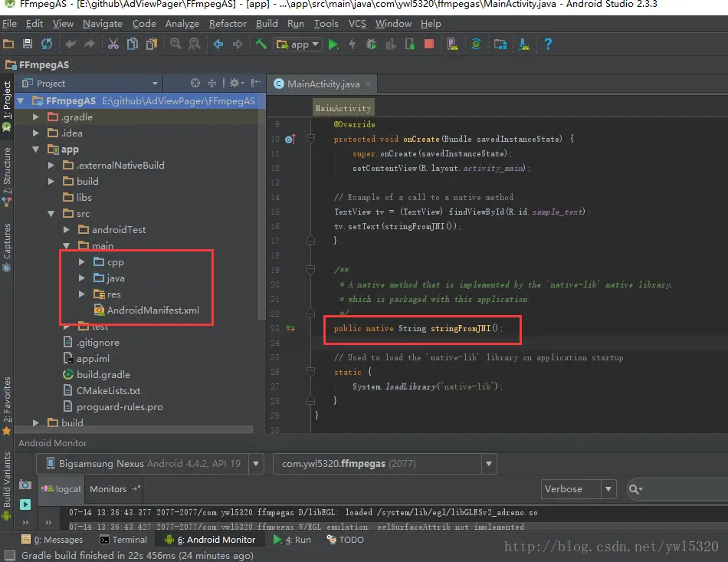Debug app with the bug icon

click(x=371, y=44)
